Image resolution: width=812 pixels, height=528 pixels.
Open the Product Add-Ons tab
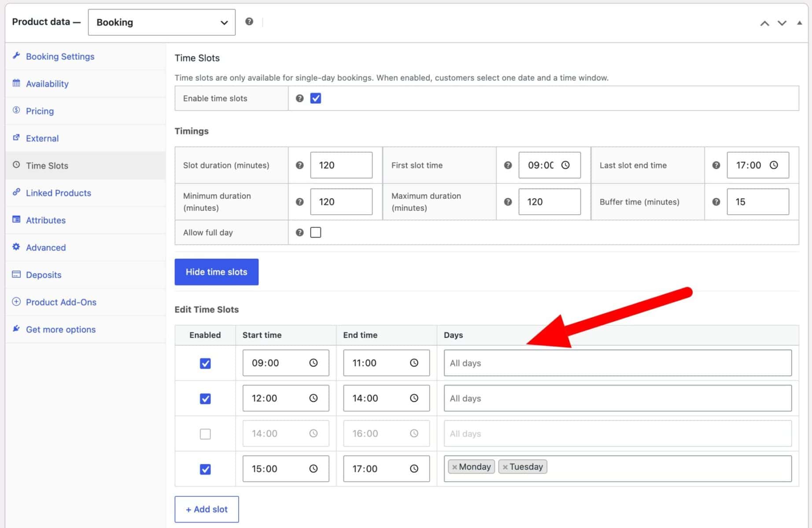[x=85, y=302]
